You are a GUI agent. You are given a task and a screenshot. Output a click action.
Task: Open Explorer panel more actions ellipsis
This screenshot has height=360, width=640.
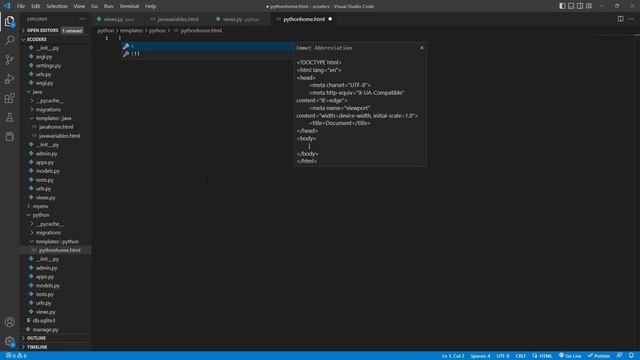(82, 19)
